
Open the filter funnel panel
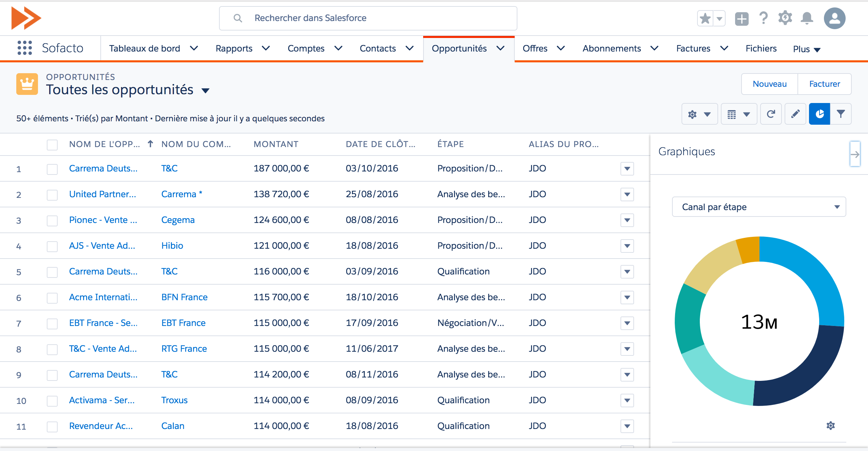pyautogui.click(x=841, y=114)
